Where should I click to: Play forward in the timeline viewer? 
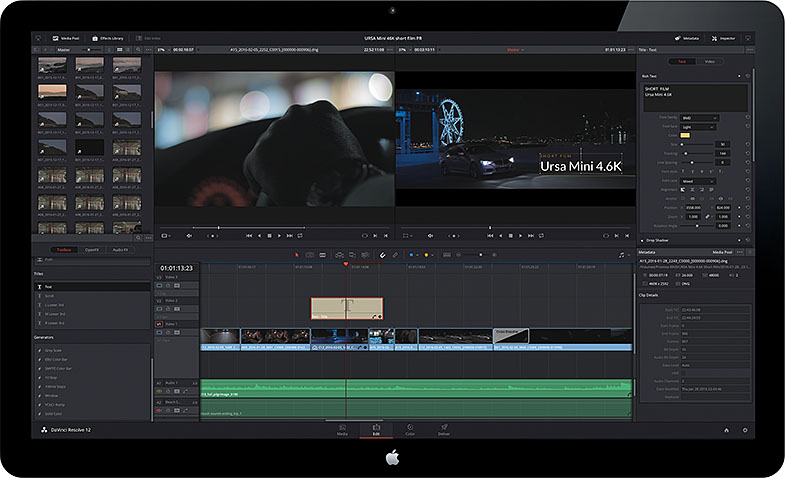[521, 235]
